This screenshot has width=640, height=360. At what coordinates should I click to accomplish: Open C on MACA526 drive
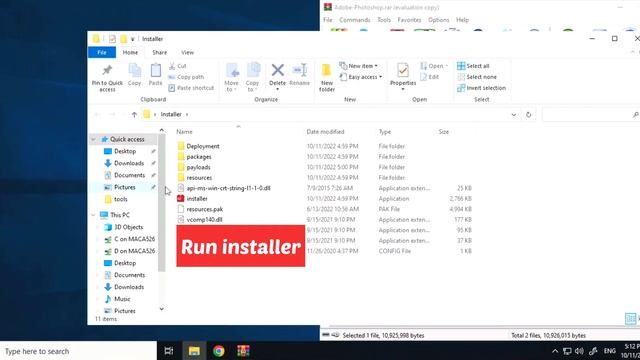point(134,239)
